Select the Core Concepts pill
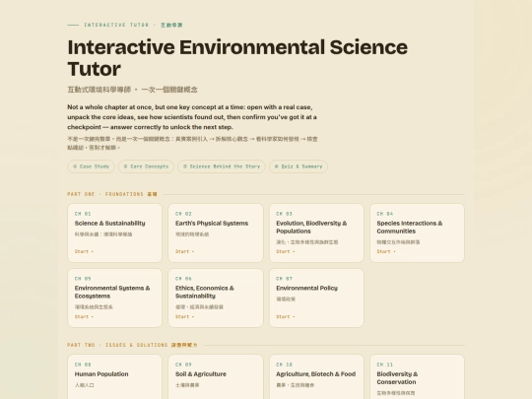532x399 pixels. click(x=146, y=166)
